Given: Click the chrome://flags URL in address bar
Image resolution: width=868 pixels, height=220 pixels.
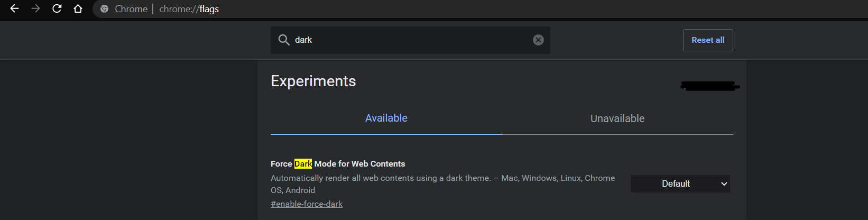Looking at the screenshot, I should [x=189, y=9].
